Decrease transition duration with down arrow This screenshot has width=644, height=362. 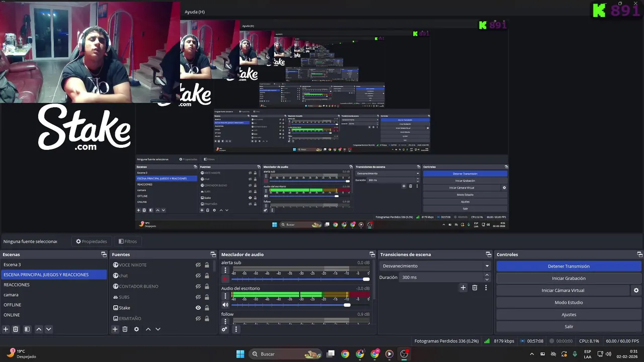pos(487,280)
